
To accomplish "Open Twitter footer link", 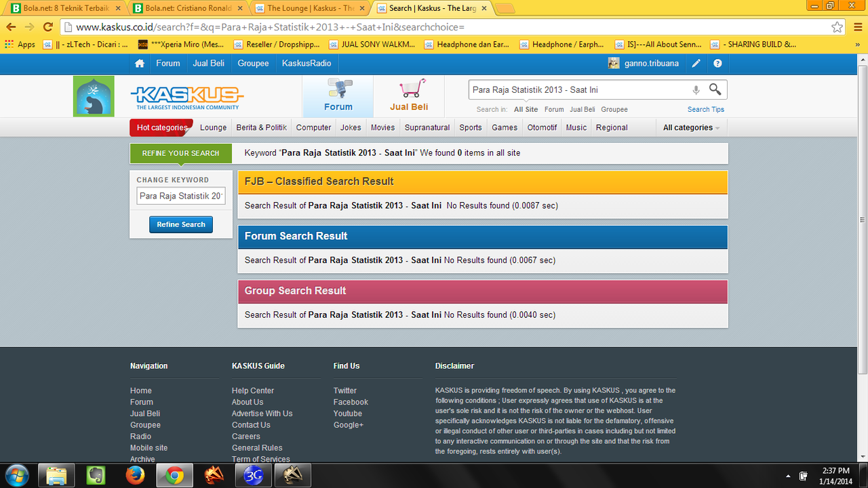I will click(345, 390).
